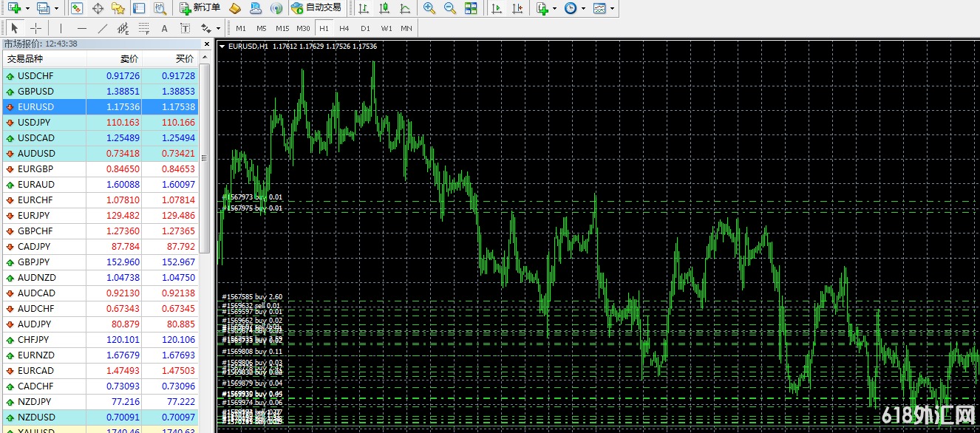Click the 新订单 new order button

click(200, 8)
